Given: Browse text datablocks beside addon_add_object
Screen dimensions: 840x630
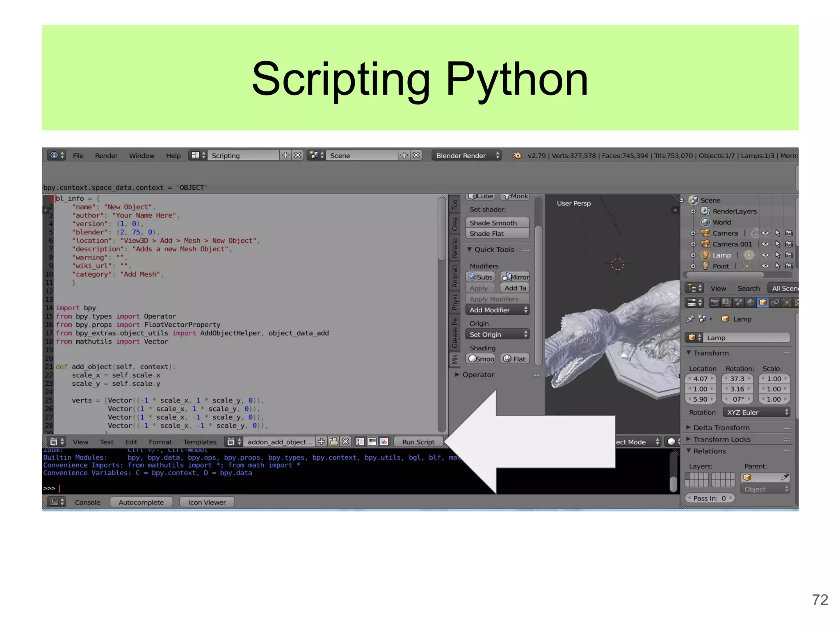Looking at the screenshot, I should click(234, 441).
